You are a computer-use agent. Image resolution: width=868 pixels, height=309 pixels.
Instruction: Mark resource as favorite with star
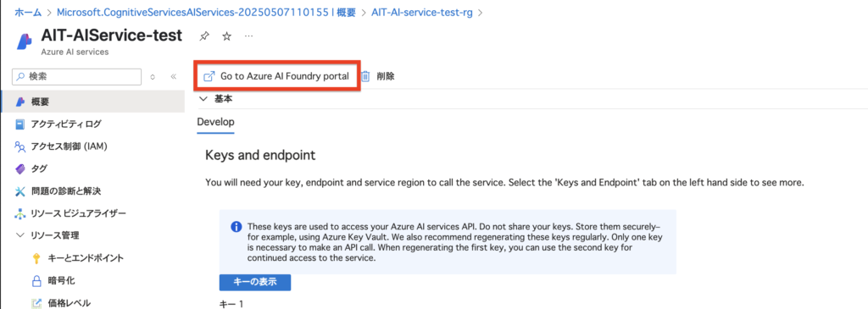pos(226,36)
